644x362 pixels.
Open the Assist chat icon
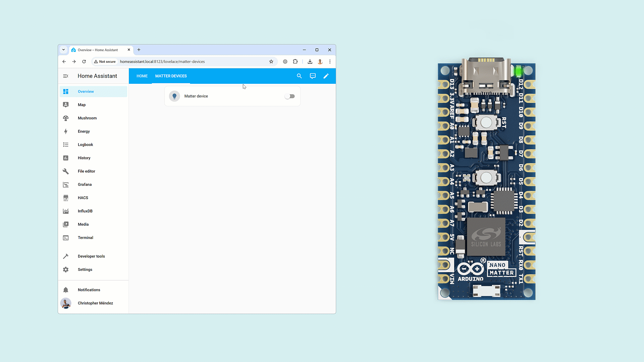[313, 76]
